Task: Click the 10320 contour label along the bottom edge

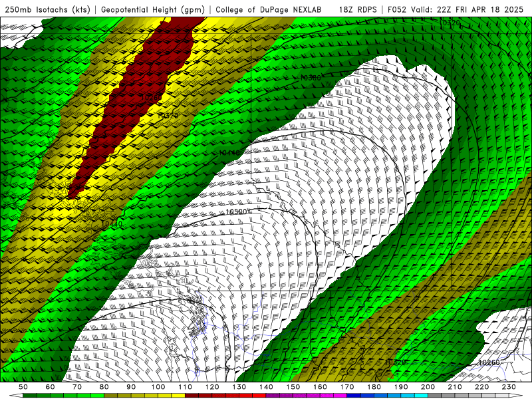Action: click(x=395, y=362)
